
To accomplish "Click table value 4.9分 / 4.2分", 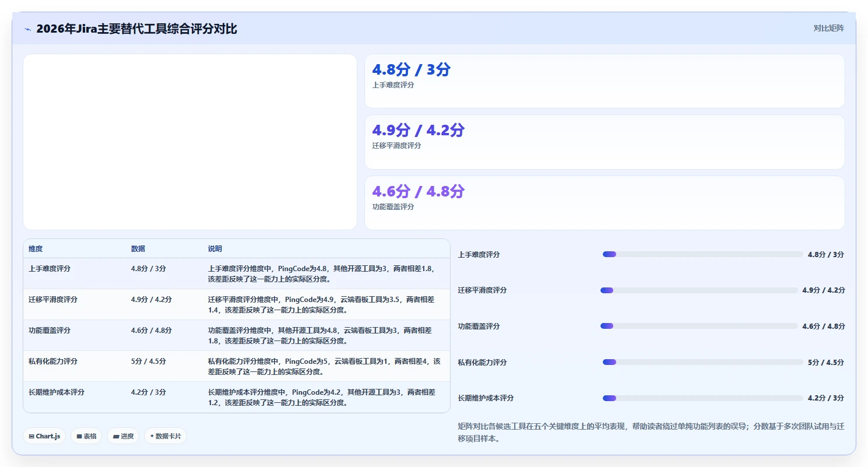I will point(152,300).
